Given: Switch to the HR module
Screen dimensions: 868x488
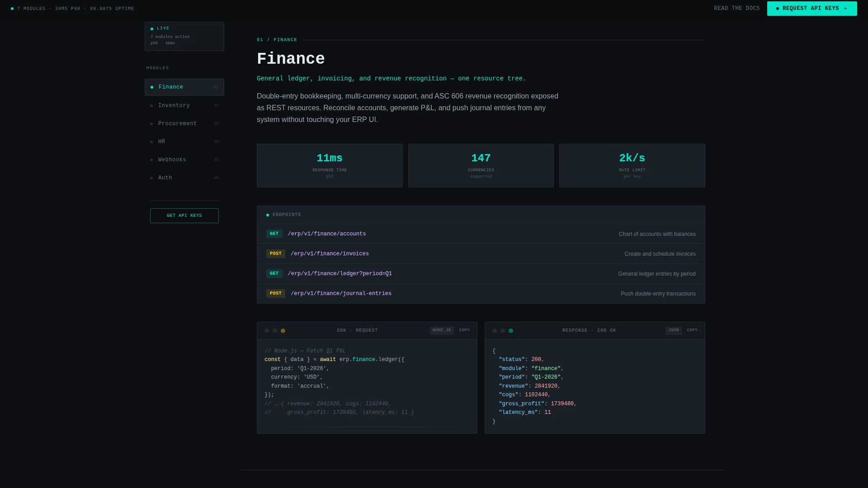Looking at the screenshot, I should click(x=184, y=141).
